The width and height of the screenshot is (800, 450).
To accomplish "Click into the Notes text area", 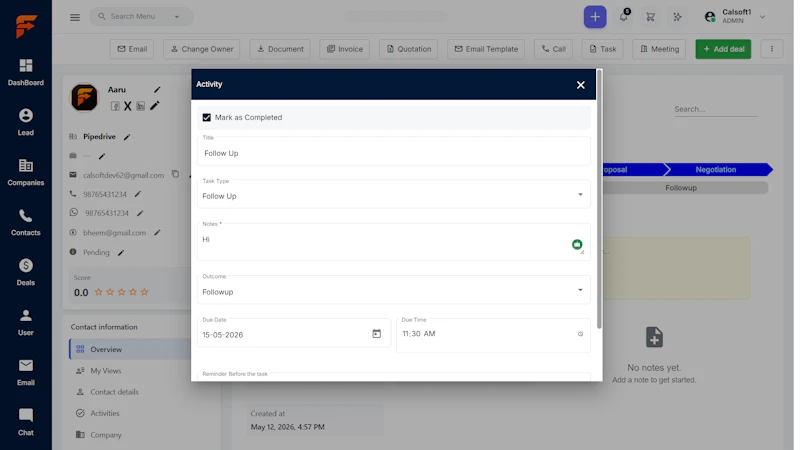I will [393, 242].
